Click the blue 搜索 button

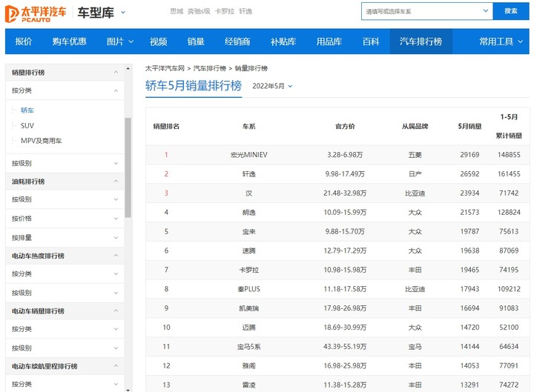[x=511, y=11]
